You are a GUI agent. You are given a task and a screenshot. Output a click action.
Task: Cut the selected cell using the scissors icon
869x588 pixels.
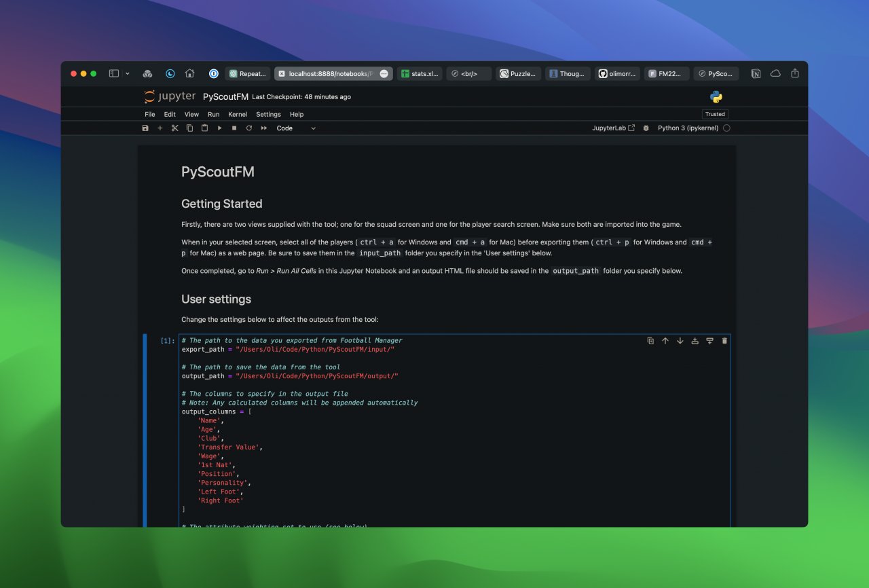tap(174, 128)
